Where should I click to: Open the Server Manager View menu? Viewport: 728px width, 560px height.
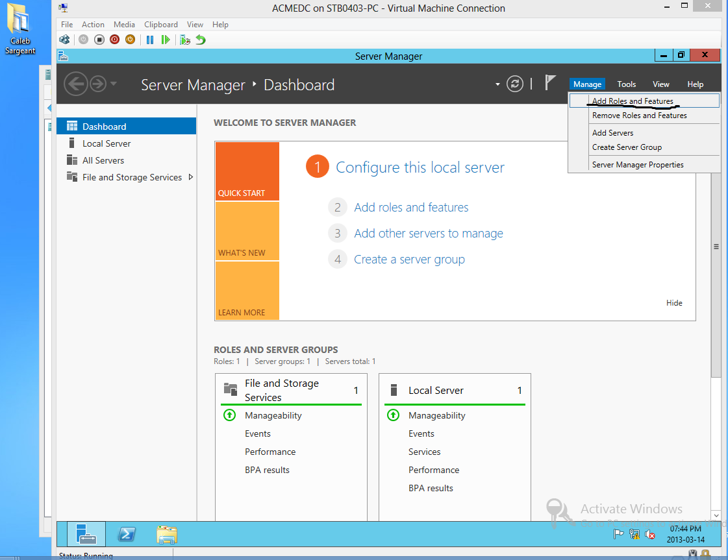(x=660, y=84)
